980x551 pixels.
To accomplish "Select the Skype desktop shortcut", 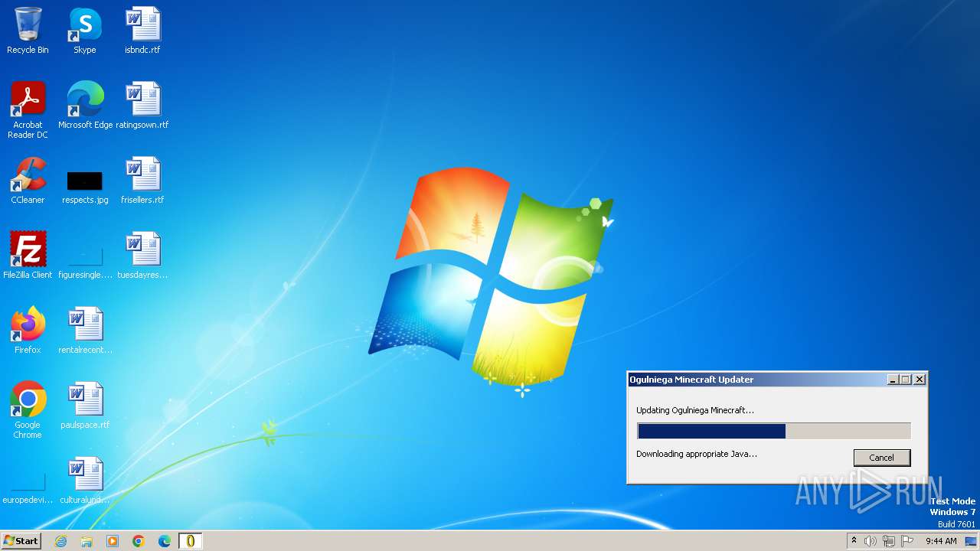I will (x=85, y=31).
